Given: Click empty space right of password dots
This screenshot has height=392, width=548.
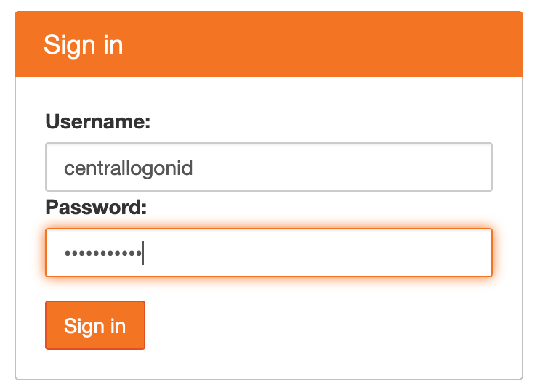Looking at the screenshot, I should coord(327,253).
